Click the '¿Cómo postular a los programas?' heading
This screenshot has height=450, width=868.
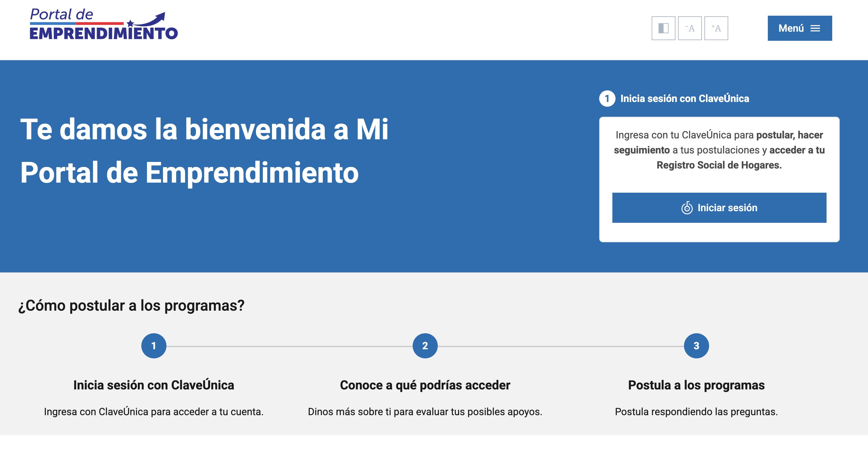(131, 306)
